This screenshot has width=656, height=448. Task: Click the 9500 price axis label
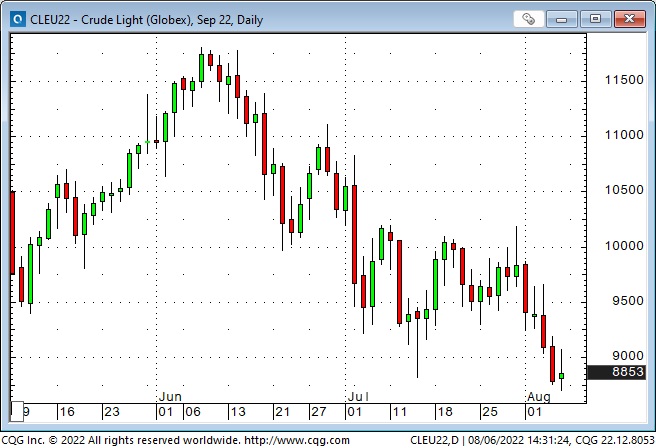click(x=628, y=300)
